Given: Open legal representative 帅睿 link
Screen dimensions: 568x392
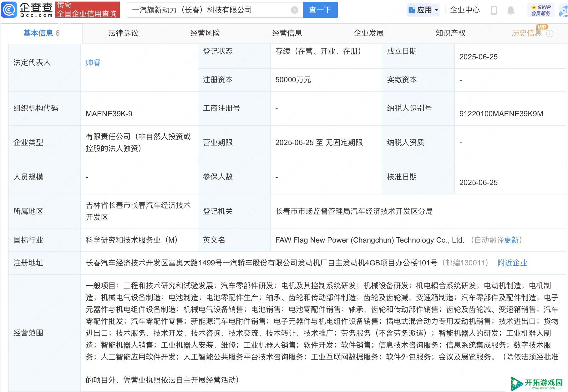Looking at the screenshot, I should coord(93,63).
